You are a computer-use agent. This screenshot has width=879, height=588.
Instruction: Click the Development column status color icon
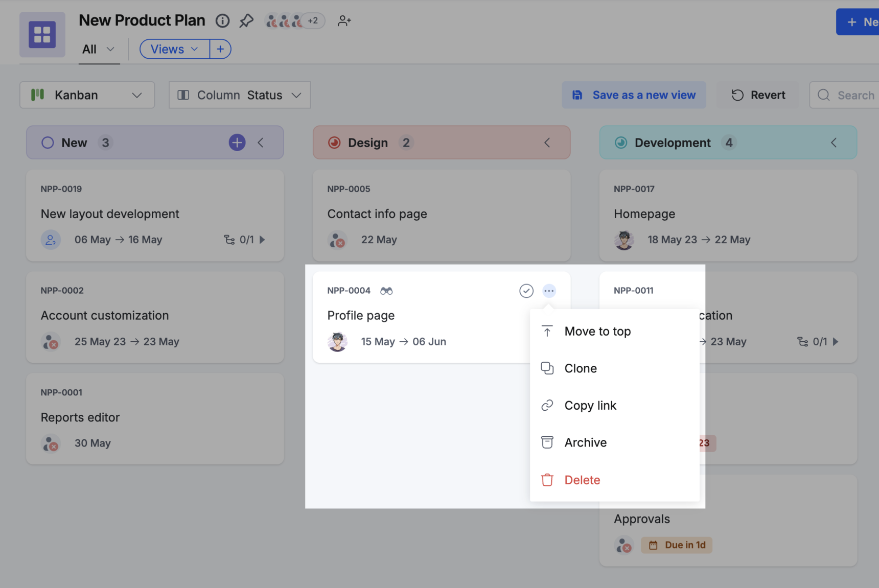point(621,143)
